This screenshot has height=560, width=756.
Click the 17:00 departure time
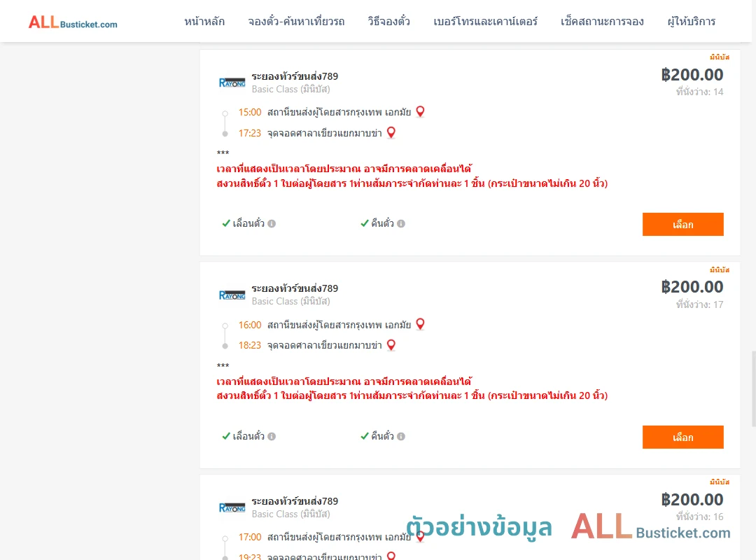[x=250, y=537]
